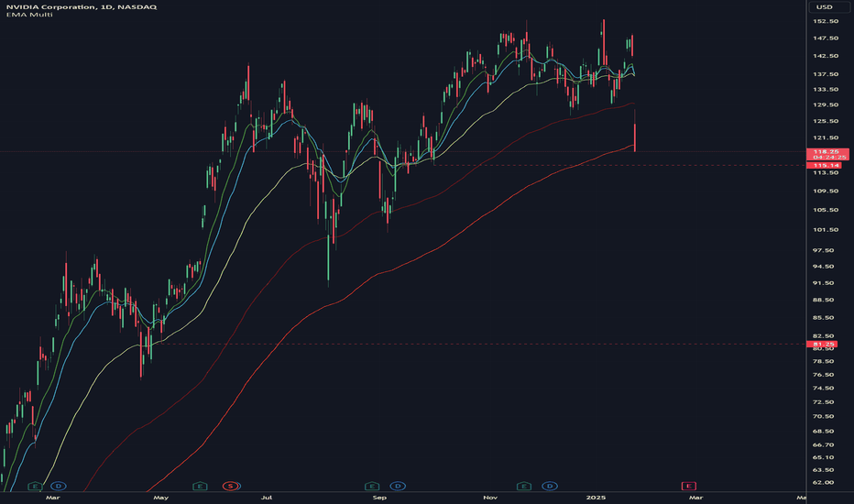Click the 109.50 price axis value
The width and height of the screenshot is (854, 504).
pos(826,192)
